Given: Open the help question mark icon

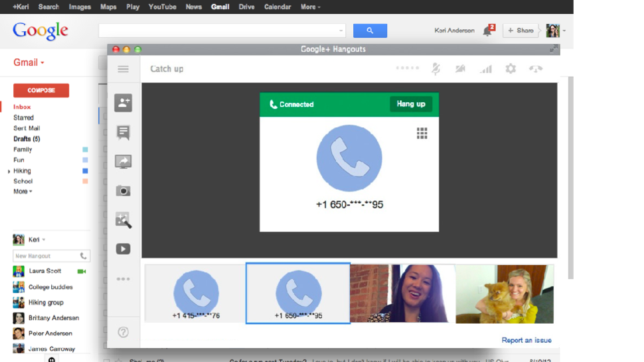Looking at the screenshot, I should [123, 332].
